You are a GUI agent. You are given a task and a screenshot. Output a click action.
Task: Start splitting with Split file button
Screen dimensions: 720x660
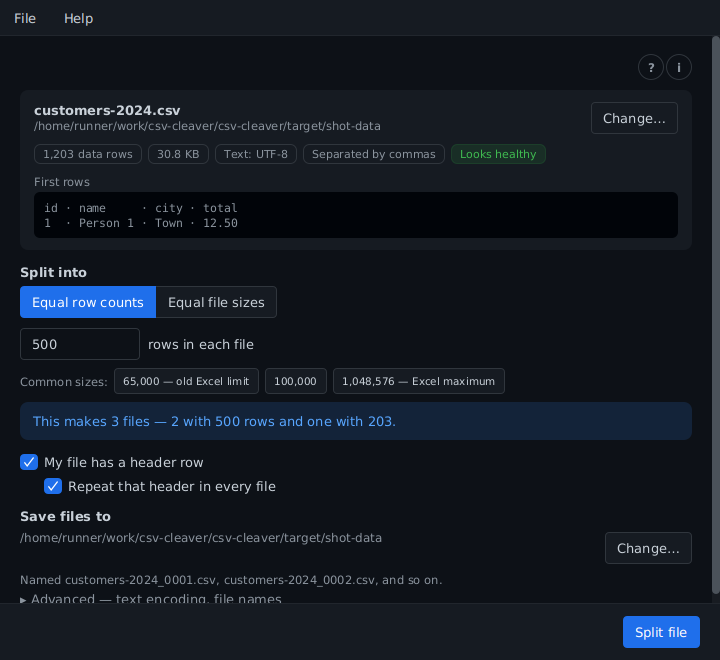[x=661, y=632]
